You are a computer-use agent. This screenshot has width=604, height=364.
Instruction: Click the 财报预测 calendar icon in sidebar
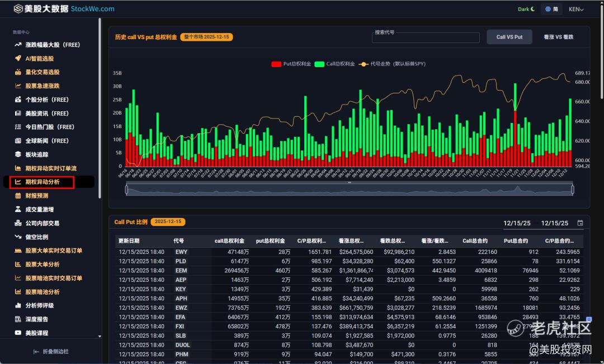pyautogui.click(x=18, y=196)
